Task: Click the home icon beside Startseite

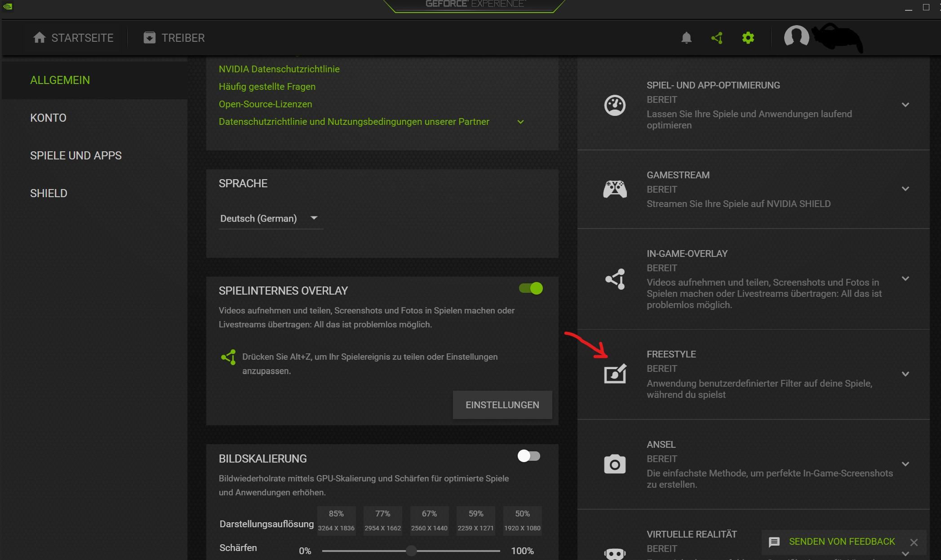Action: (40, 38)
